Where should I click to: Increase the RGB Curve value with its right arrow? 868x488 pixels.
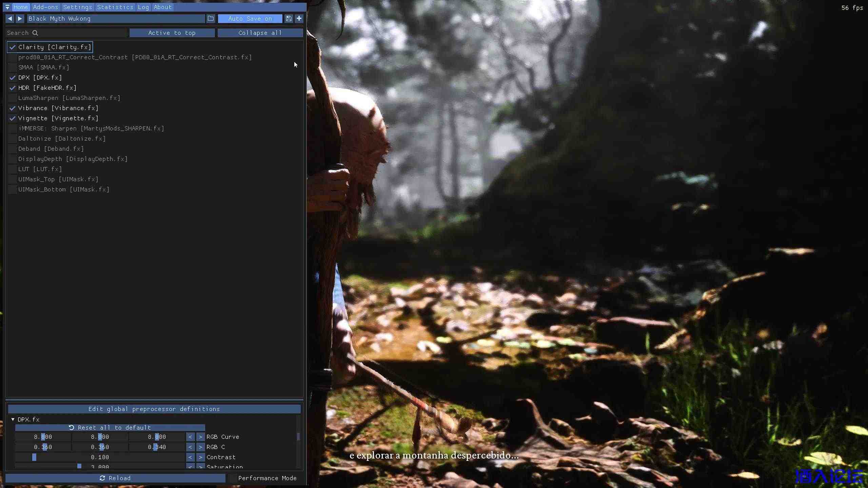coord(200,437)
